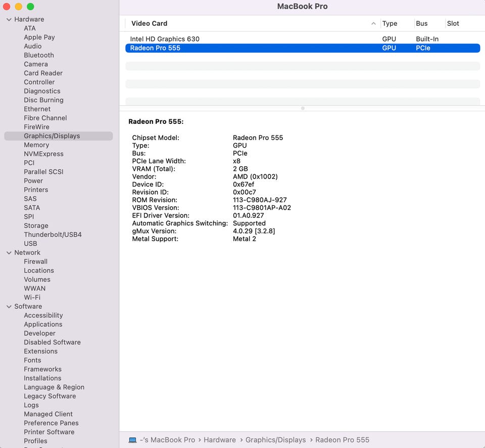
Task: Open Installations under Software
Action: pos(42,378)
